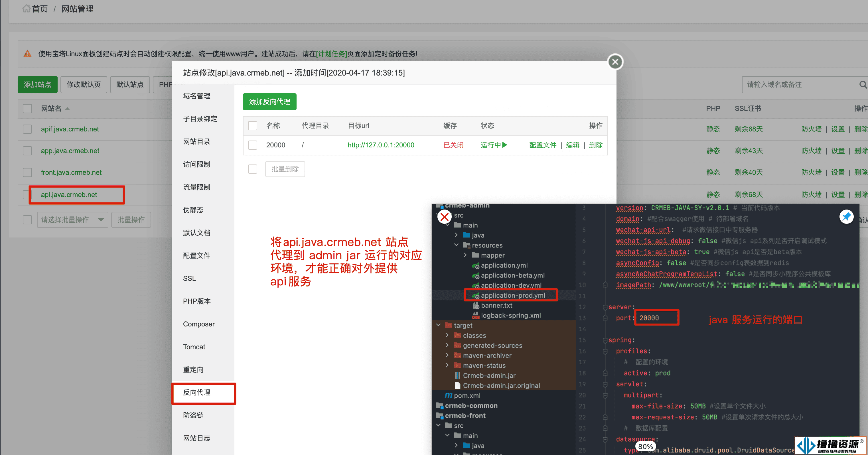Click 防火墙 for app.java.crmeb.net row

coord(811,151)
